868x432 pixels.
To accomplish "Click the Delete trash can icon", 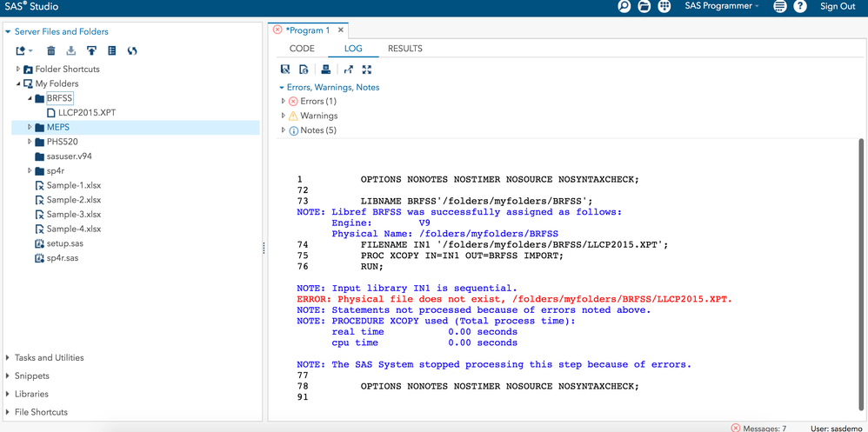I will pyautogui.click(x=51, y=51).
